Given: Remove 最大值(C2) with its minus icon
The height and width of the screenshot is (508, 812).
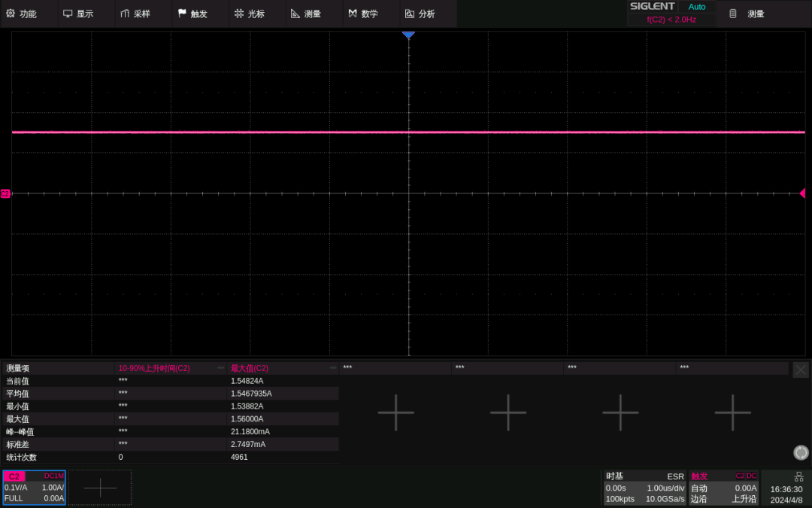Looking at the screenshot, I should tap(333, 368).
